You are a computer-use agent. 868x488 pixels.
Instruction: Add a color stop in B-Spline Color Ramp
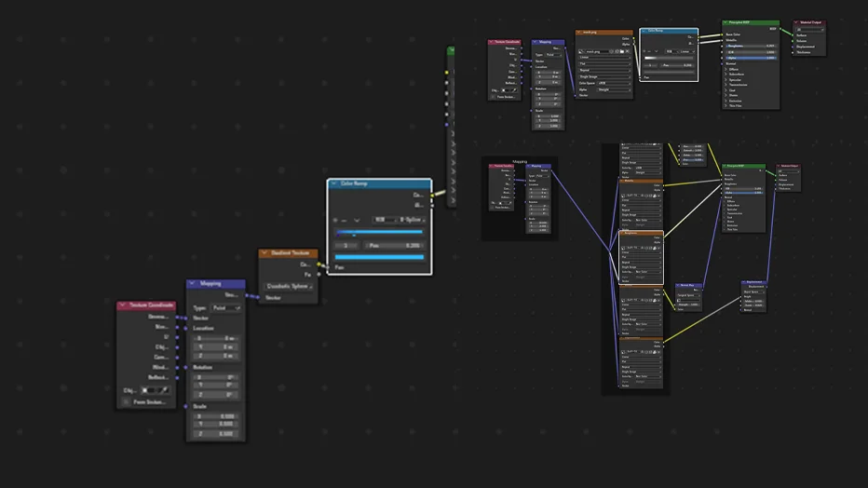point(335,220)
